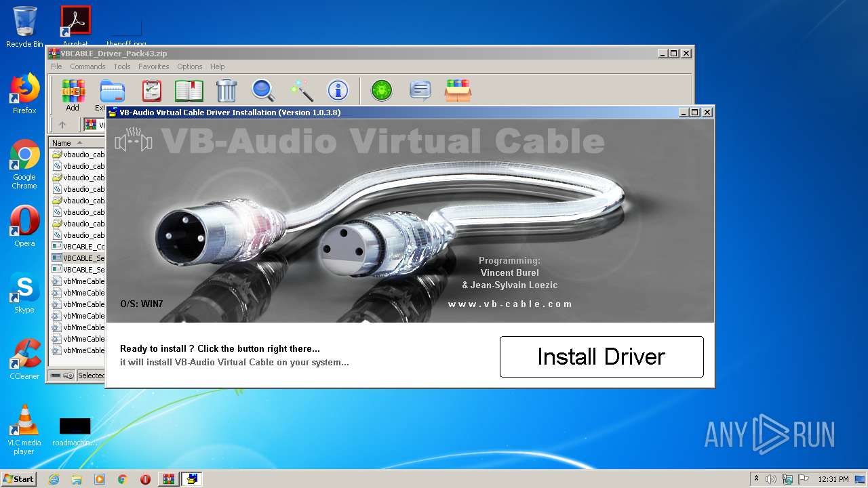Select the first vbaudio_cab file entry
Screen dimensions: 868x488
pos(78,155)
